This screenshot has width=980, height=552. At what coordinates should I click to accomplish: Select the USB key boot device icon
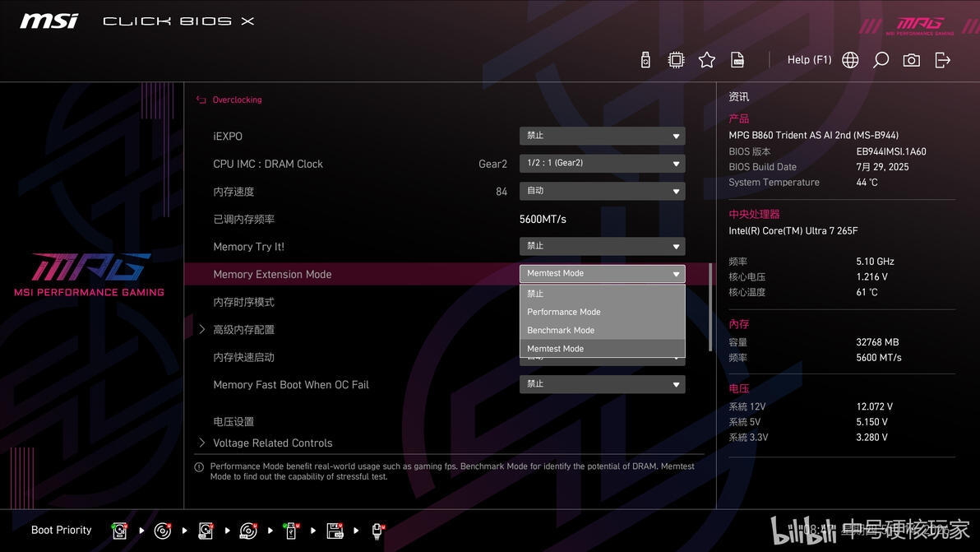coord(291,531)
